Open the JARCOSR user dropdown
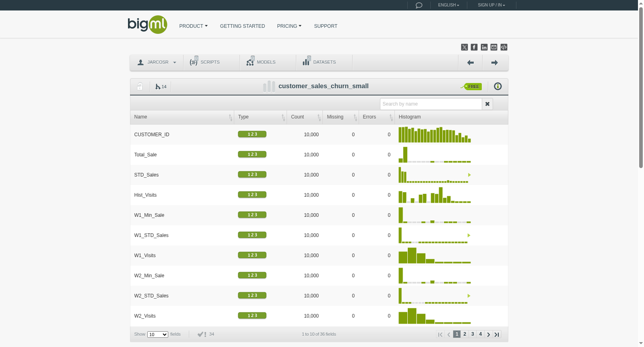Viewport: 644px width, 347px height. [x=157, y=62]
